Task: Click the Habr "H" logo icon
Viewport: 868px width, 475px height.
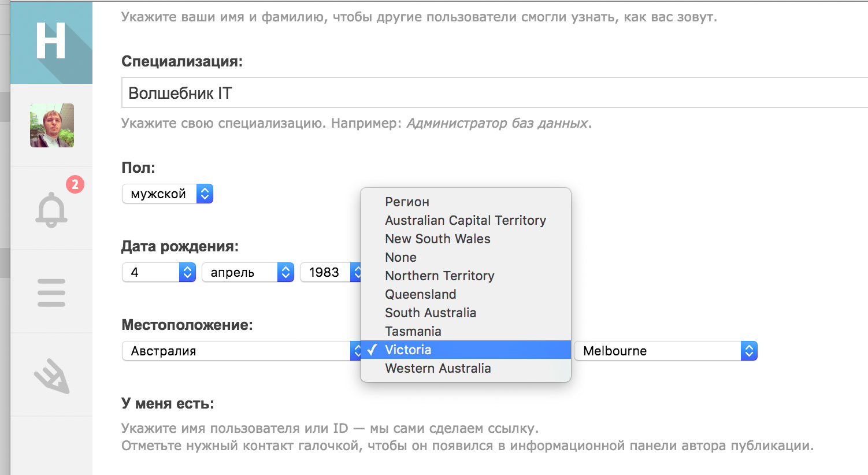Action: (51, 42)
